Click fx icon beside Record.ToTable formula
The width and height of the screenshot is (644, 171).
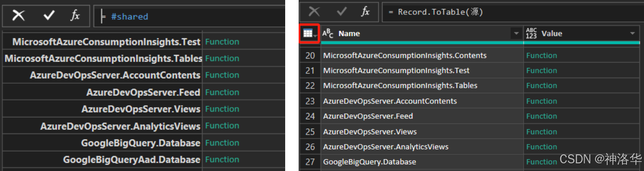366,12
